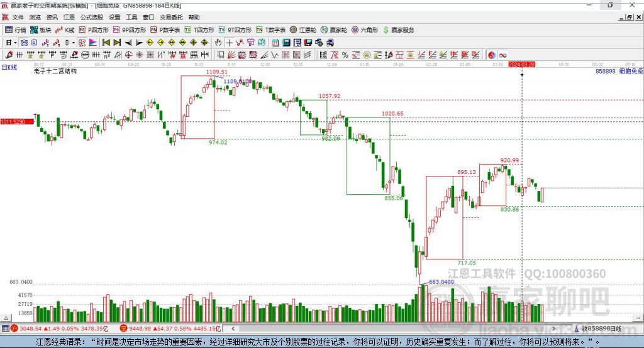Click the table icon in status bar
The width and height of the screenshot is (644, 348).
pyautogui.click(x=5, y=329)
